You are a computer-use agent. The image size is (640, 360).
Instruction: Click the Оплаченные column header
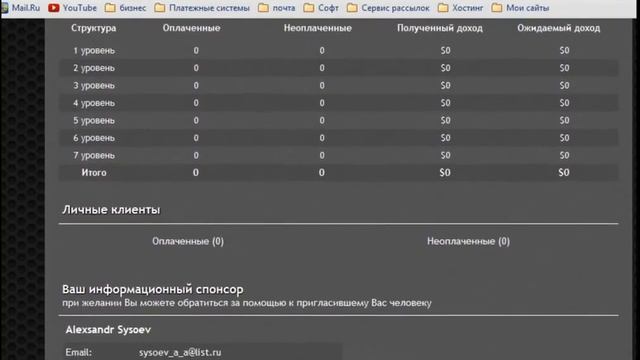191,28
